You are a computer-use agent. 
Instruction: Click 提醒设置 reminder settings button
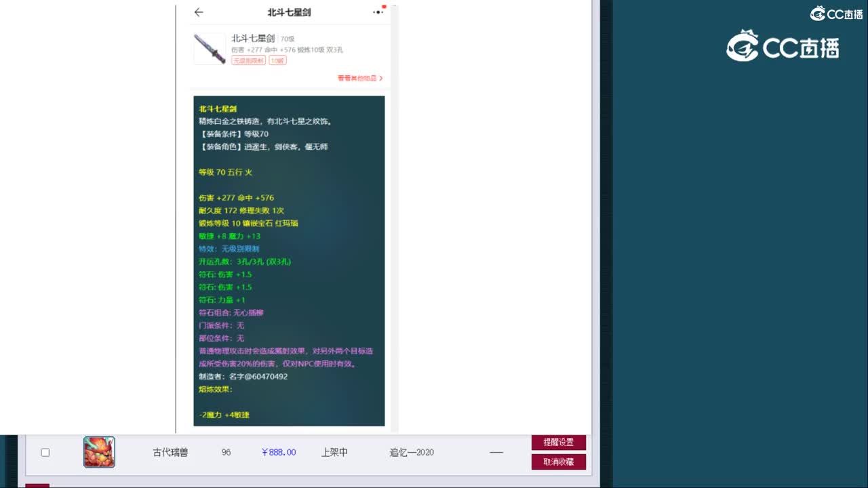(559, 442)
